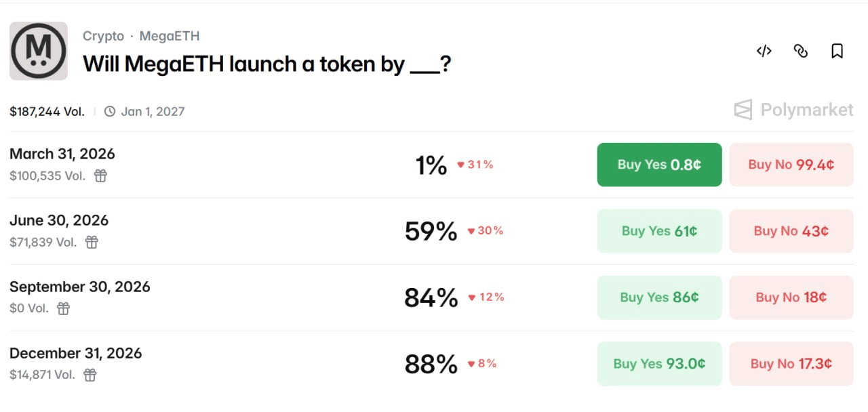Image resolution: width=868 pixels, height=412 pixels.
Task: Click the Polymarket logo
Action: click(793, 110)
